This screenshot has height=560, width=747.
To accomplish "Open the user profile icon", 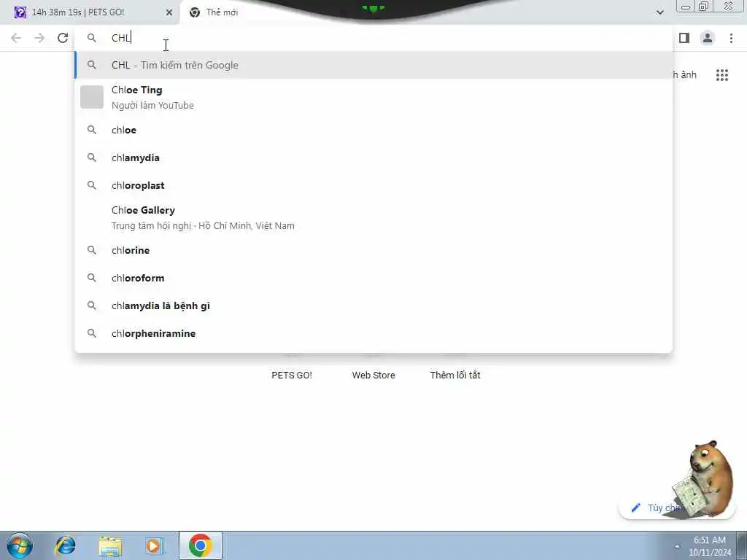I will tap(708, 38).
